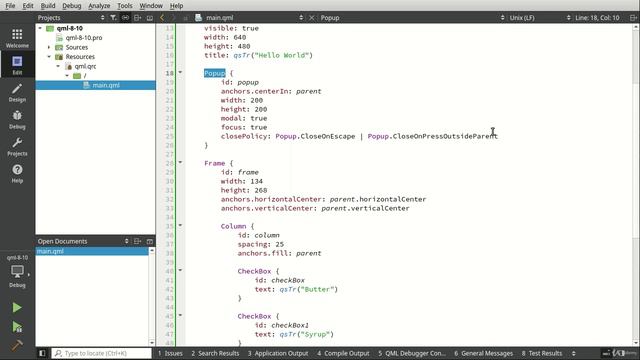The height and width of the screenshot is (360, 640).
Task: Open the Tools menu
Action: [x=124, y=6]
